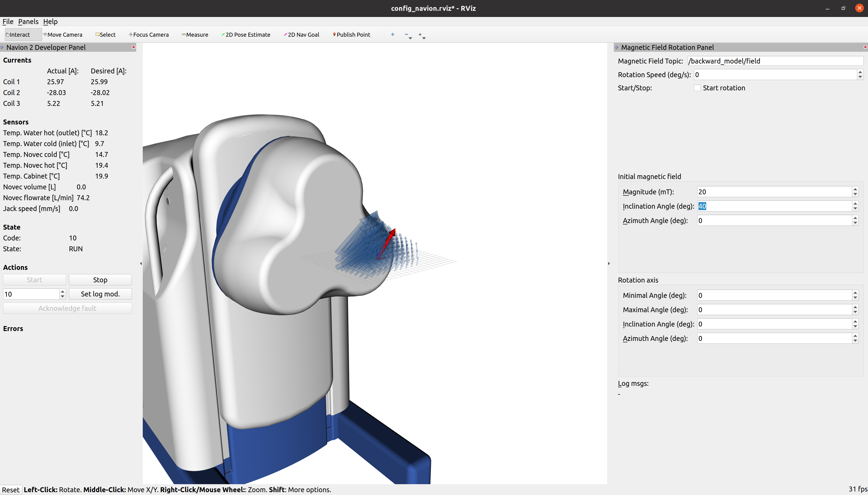
Task: Click the add tool plus icon
Action: 393,34
